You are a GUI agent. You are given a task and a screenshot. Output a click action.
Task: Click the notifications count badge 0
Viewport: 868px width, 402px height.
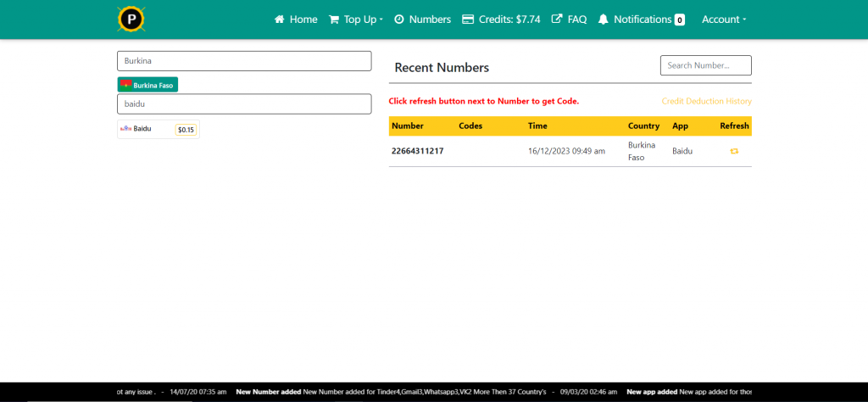(x=679, y=20)
